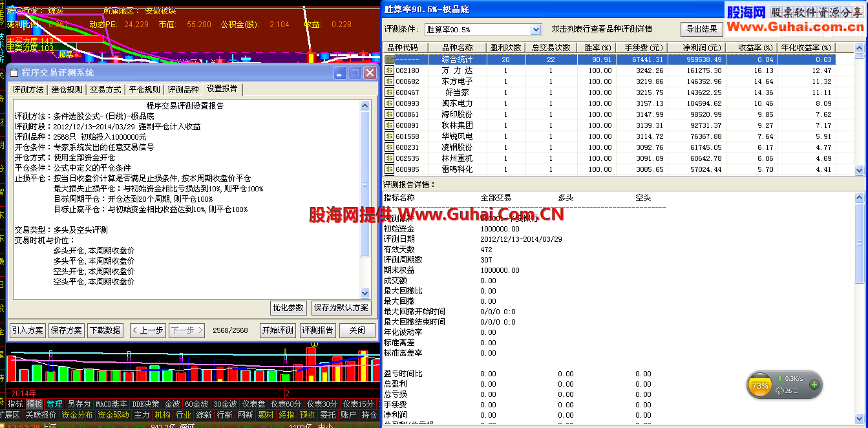The image size is (868, 428).
Task: Go back with the 上一步 button
Action: (x=148, y=330)
